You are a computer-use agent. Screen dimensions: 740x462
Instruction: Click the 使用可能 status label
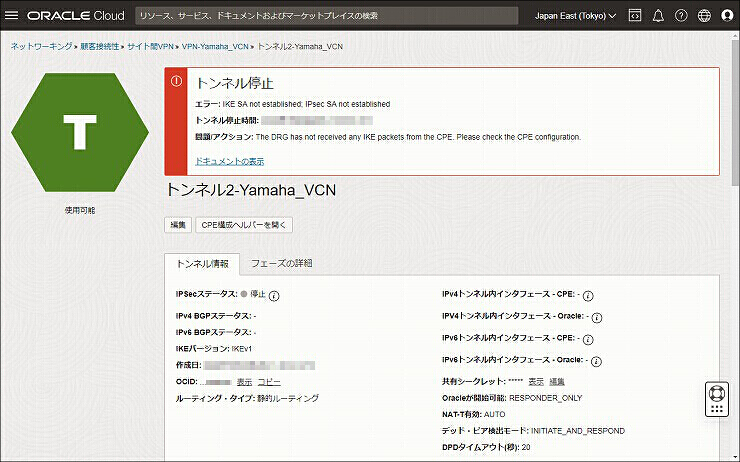point(80,210)
